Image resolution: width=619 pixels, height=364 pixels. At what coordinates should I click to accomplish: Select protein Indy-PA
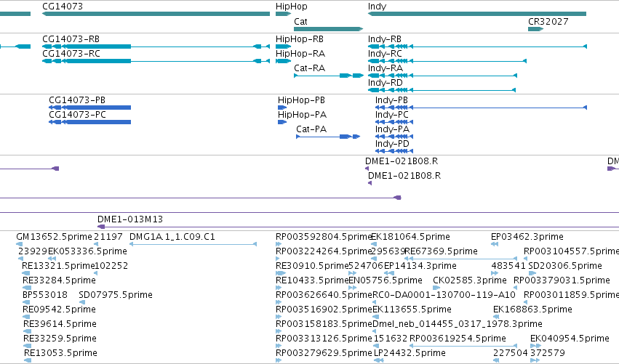pos(394,137)
